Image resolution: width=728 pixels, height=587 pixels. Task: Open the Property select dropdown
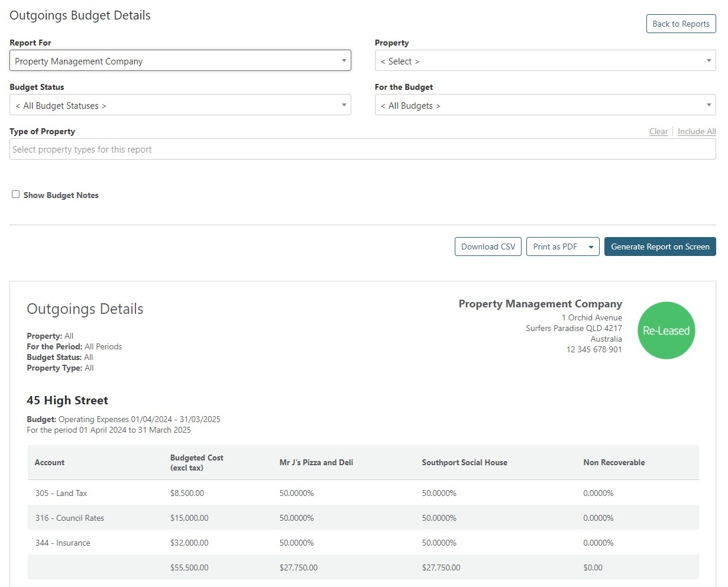point(545,61)
